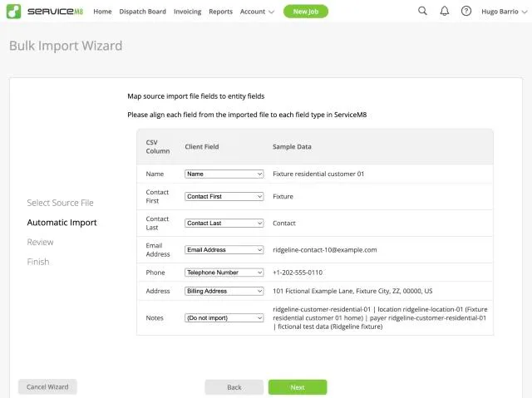The width and height of the screenshot is (532, 398).
Task: Click sample email ridgeline-contact-10@example.com
Action: (325, 250)
